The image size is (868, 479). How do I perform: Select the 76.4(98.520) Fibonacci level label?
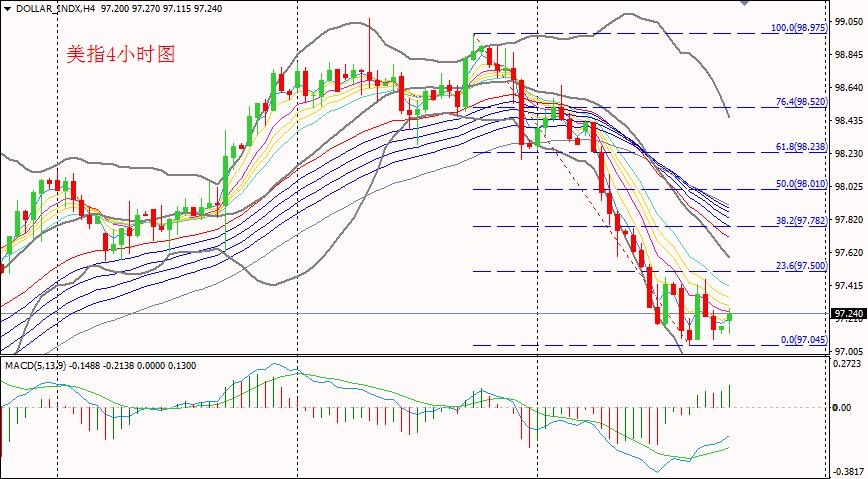[801, 102]
